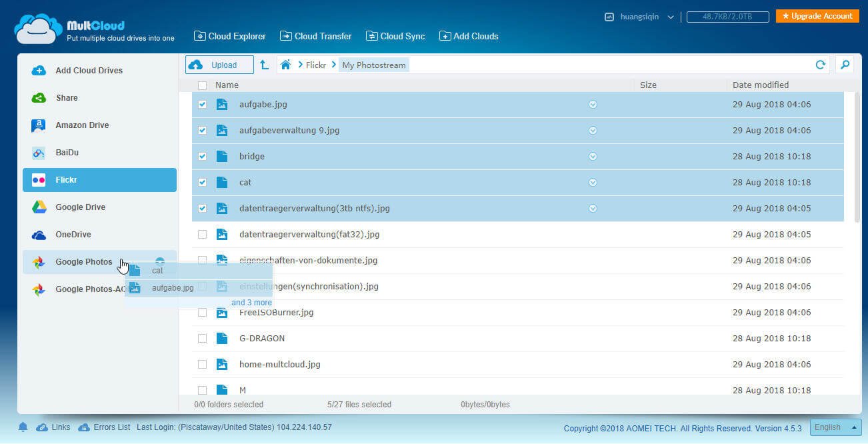Tick the G-DRAGON file checkbox
The height and width of the screenshot is (444, 868).
pos(202,339)
